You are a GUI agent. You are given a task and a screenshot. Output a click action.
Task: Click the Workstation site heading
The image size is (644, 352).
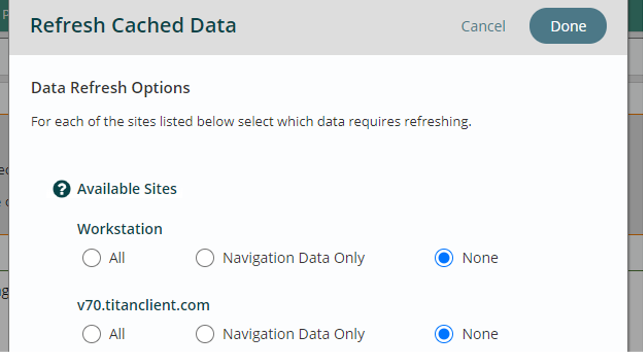click(x=120, y=229)
